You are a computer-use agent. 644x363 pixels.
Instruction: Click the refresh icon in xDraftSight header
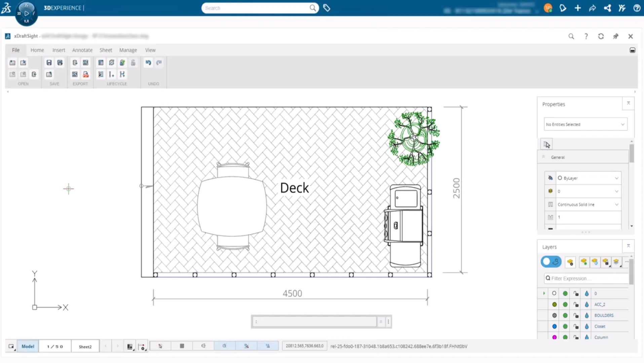point(601,36)
